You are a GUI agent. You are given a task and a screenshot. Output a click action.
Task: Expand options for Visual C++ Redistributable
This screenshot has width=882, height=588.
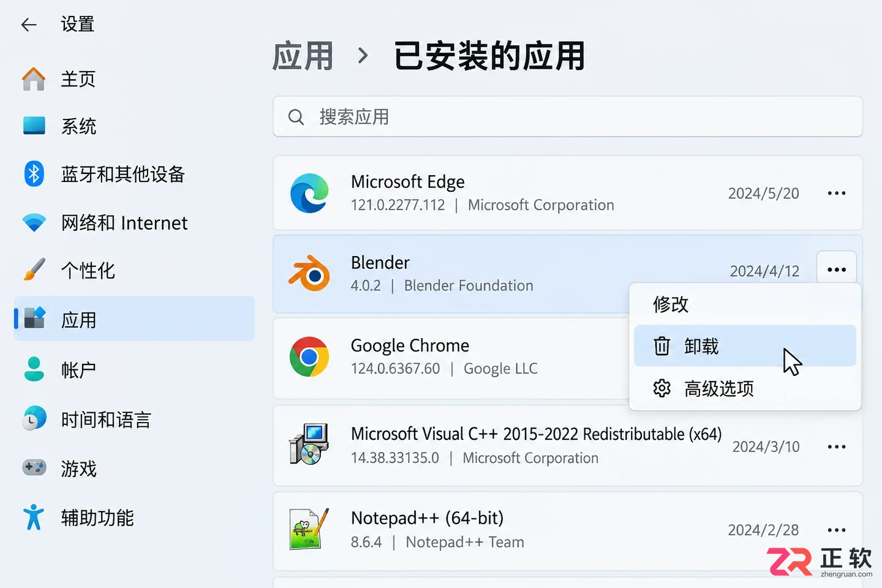[x=837, y=447]
